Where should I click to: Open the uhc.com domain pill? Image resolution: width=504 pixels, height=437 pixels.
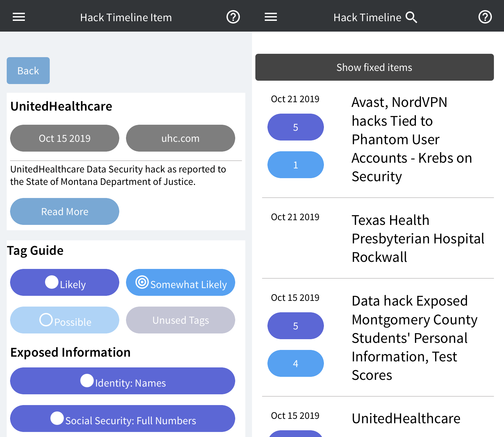click(x=180, y=138)
